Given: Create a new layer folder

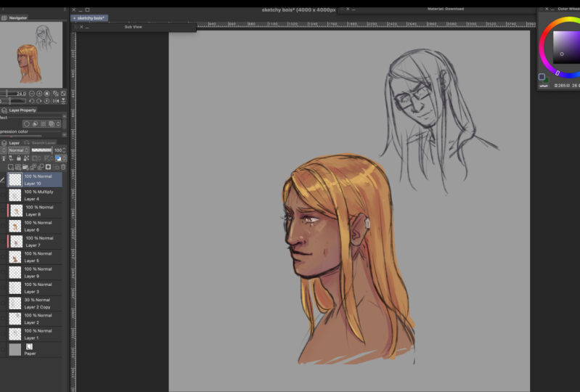Looking at the screenshot, I should 25,167.
